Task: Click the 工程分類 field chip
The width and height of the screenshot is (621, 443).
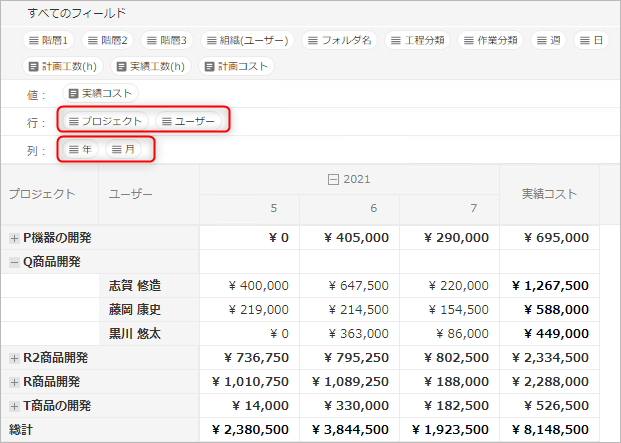Action: coord(417,40)
